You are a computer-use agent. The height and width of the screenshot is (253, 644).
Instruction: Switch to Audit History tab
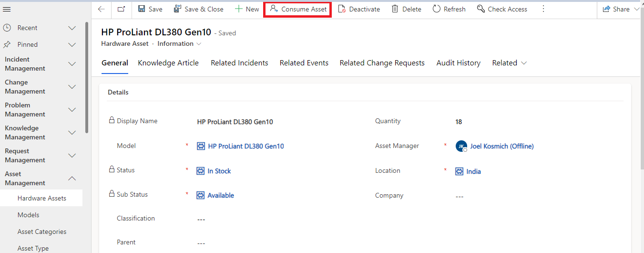(458, 63)
